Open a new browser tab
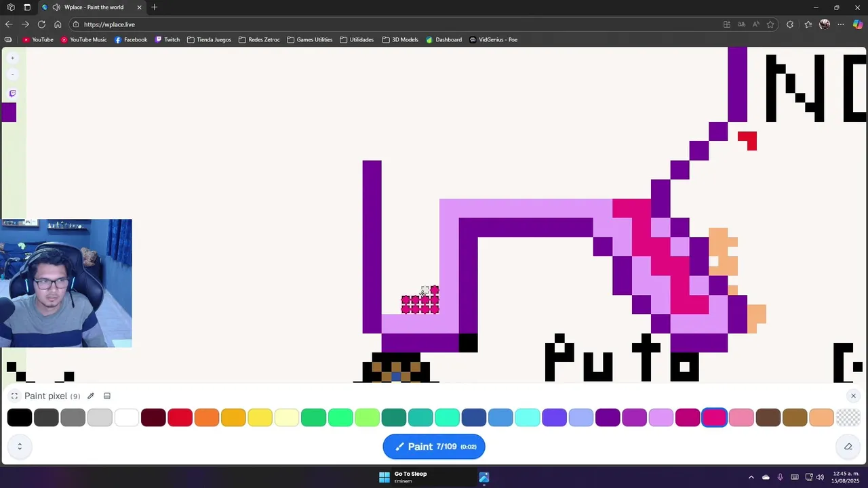Viewport: 868px width, 488px height. tap(155, 7)
